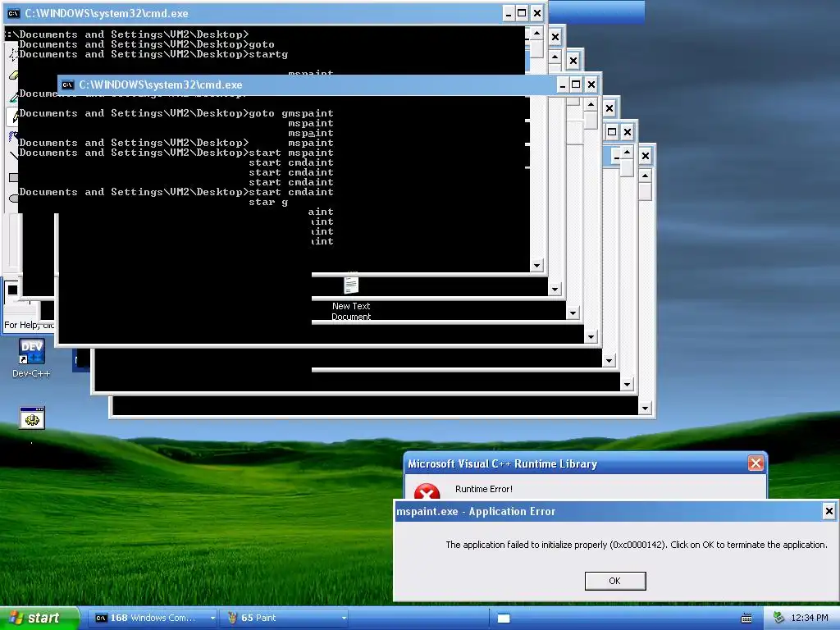
Task: Close the rearmost cascaded window
Action: pyautogui.click(x=646, y=156)
